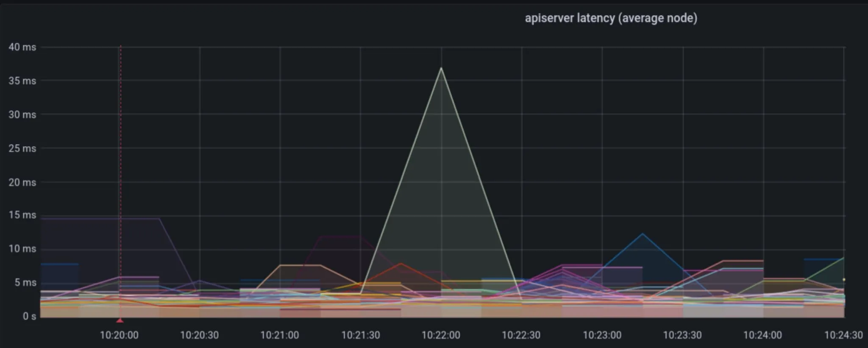Select the 10:22:00 time axis label
This screenshot has width=868, height=348.
[x=441, y=335]
